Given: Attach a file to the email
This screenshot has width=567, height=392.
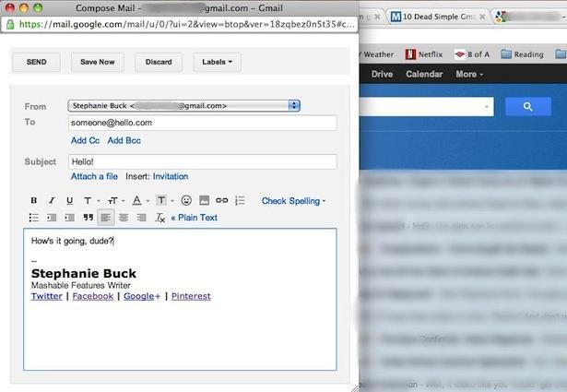Looking at the screenshot, I should pos(94,176).
